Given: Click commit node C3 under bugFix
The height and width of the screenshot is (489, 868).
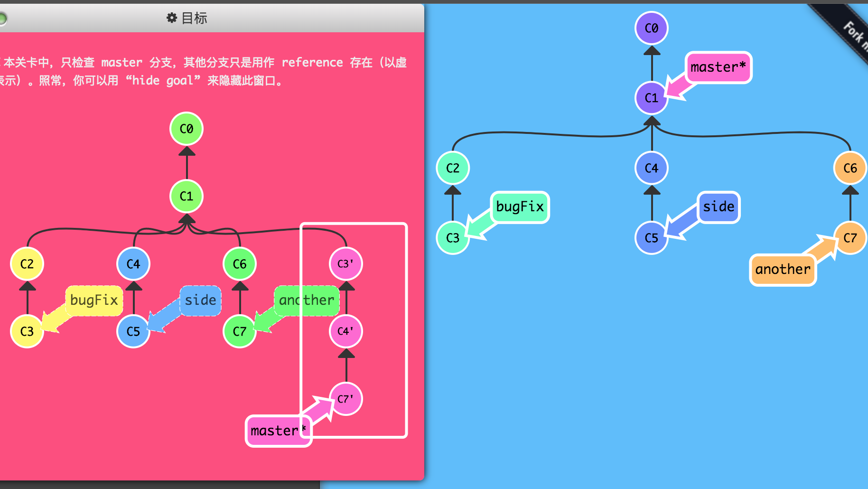Looking at the screenshot, I should tap(453, 237).
